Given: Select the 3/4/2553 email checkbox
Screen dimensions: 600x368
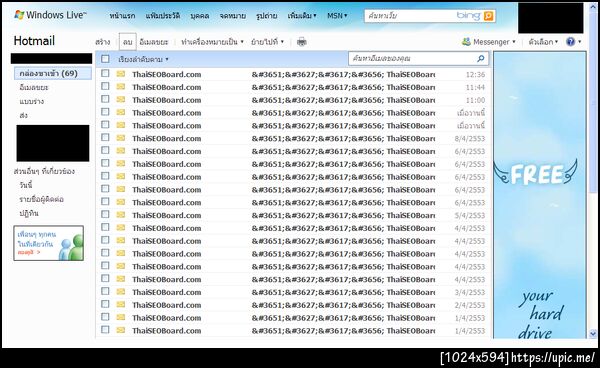Looking at the screenshot, I should (105, 291).
